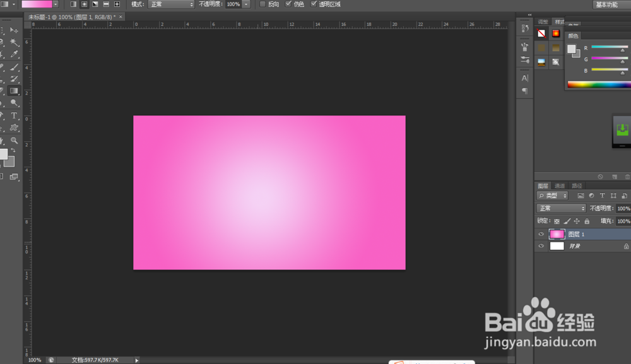Choose radial gradient style
The height and width of the screenshot is (364, 631).
click(x=84, y=4)
